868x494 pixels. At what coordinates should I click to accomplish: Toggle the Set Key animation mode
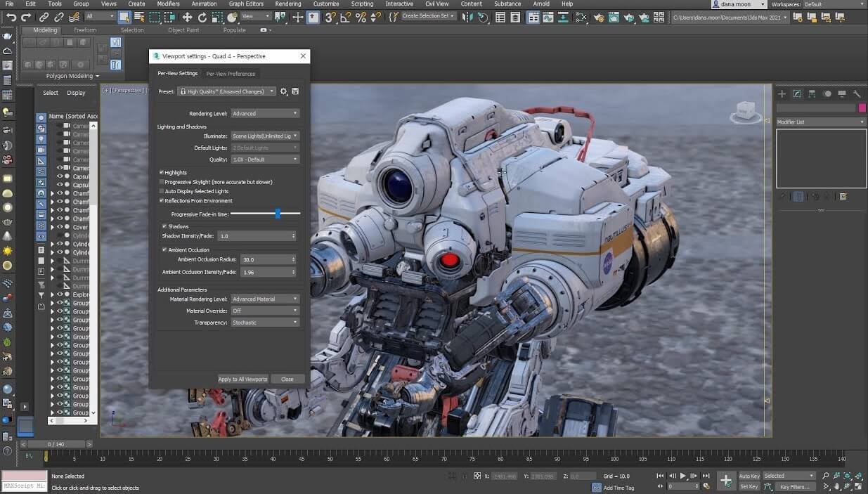tap(749, 486)
